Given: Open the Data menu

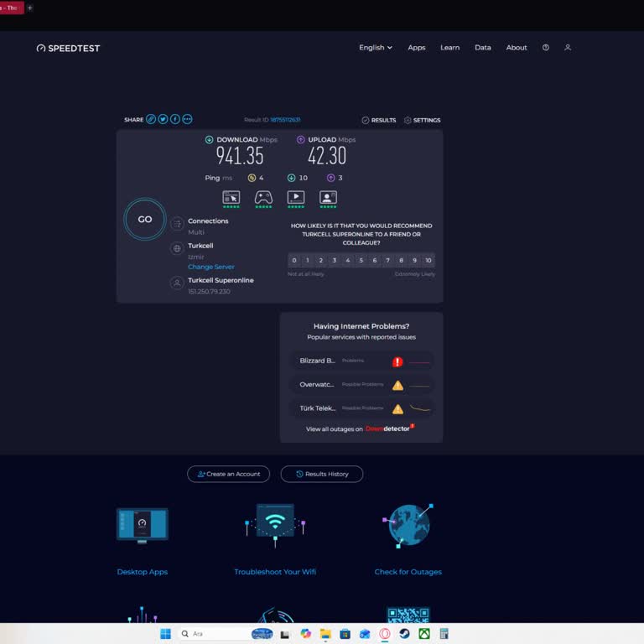Looking at the screenshot, I should pos(483,48).
